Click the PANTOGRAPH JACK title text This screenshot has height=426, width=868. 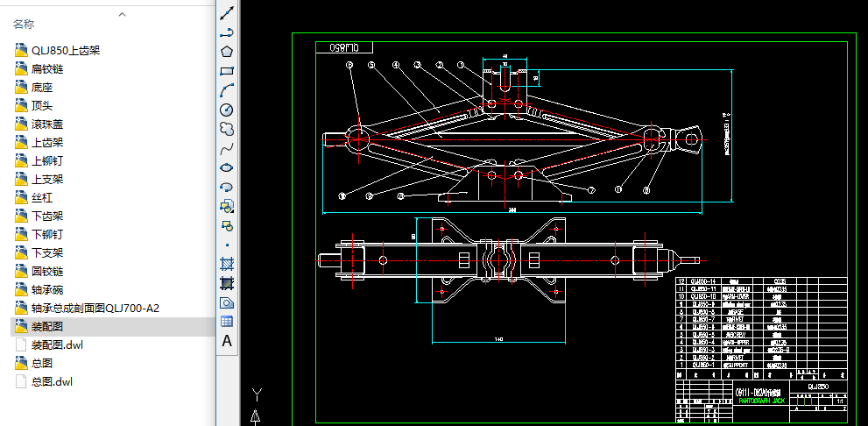tap(761, 401)
